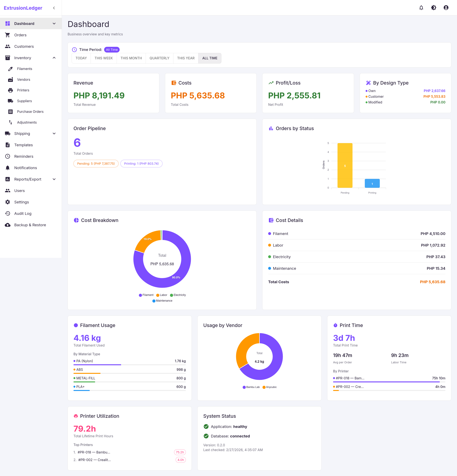This screenshot has width=457, height=476.
Task: Click the Suppliers truck icon
Action: pyautogui.click(x=10, y=101)
